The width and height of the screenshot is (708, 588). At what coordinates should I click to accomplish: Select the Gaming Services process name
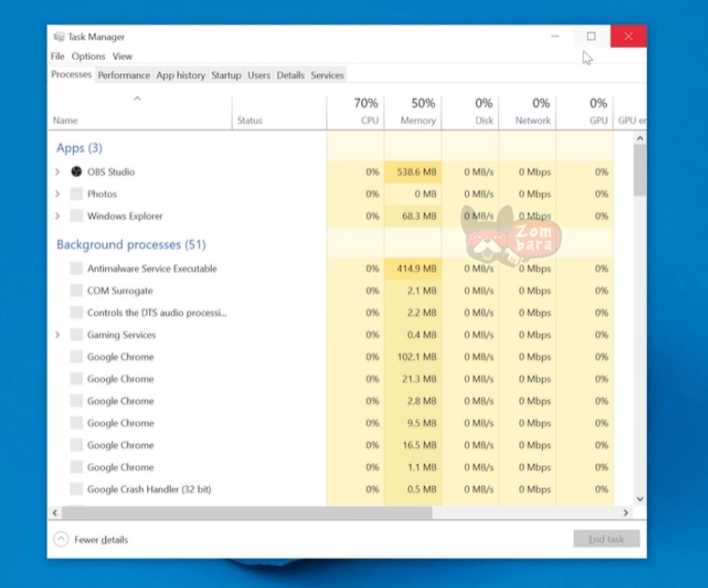click(x=122, y=335)
